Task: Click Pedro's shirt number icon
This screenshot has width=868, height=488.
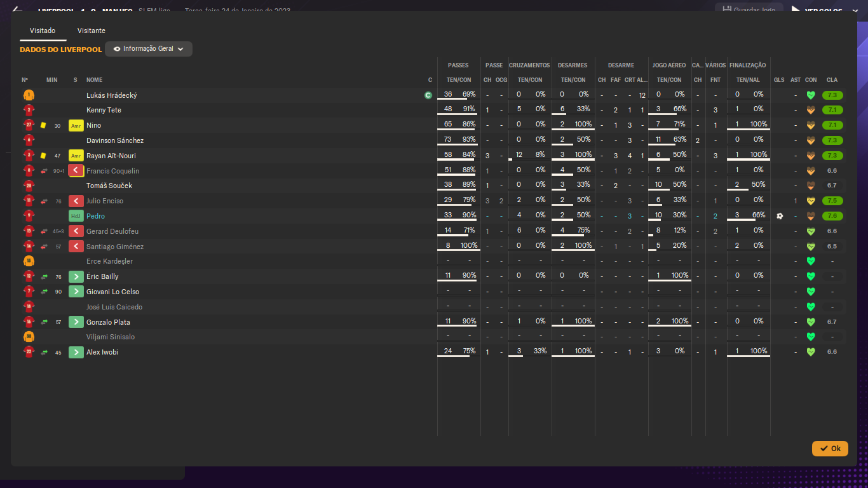Action: 29,216
